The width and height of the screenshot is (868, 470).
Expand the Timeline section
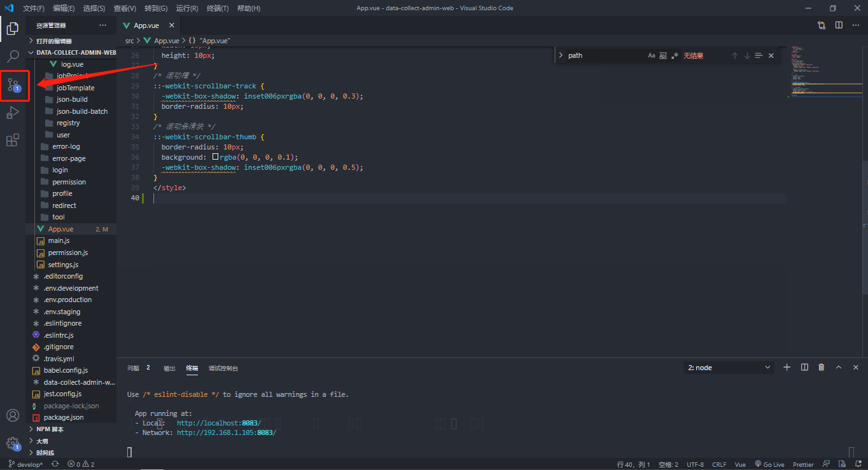click(x=71, y=453)
